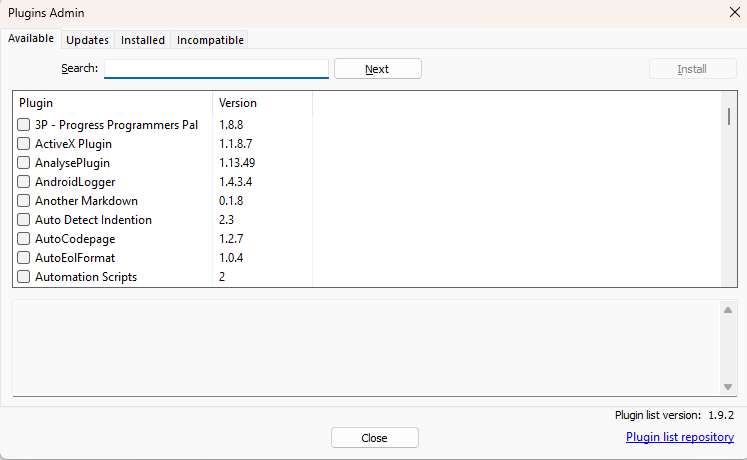Toggle the Auto Detect Indention checkbox
Screen dimensions: 747x460
pyautogui.click(x=24, y=220)
